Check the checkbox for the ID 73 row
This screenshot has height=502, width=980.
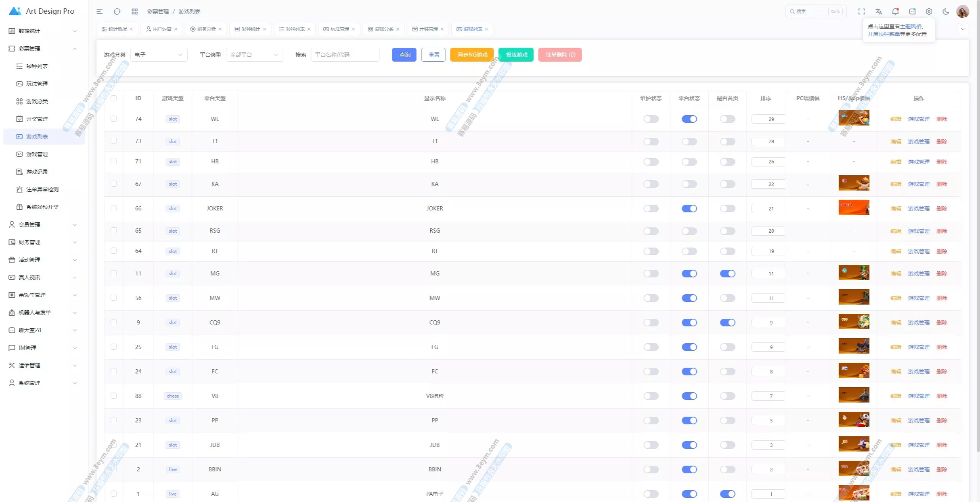click(x=114, y=141)
